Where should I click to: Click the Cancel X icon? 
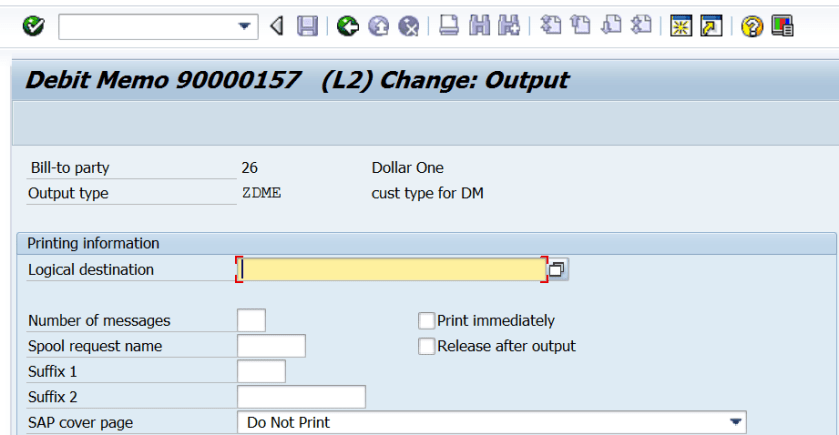[409, 26]
